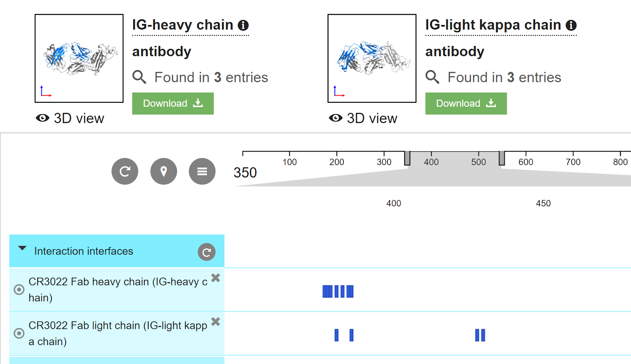Reset the Interaction interfaces track section
Screen dimensions: 631x364
click(x=207, y=252)
